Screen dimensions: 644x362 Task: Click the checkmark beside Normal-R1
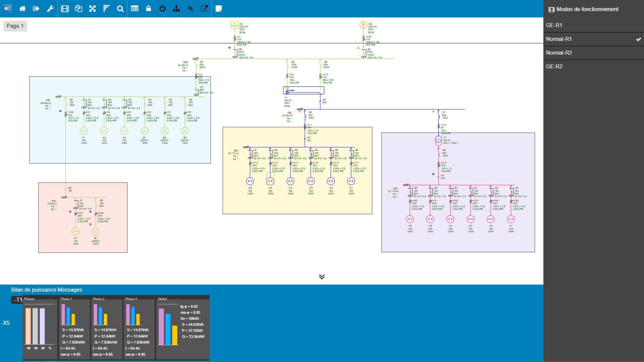pyautogui.click(x=638, y=39)
